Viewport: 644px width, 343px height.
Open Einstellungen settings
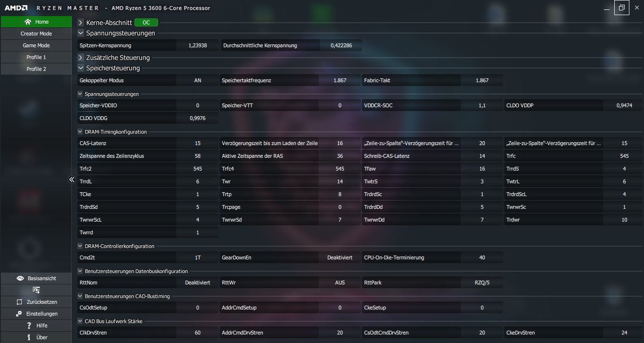pos(36,314)
